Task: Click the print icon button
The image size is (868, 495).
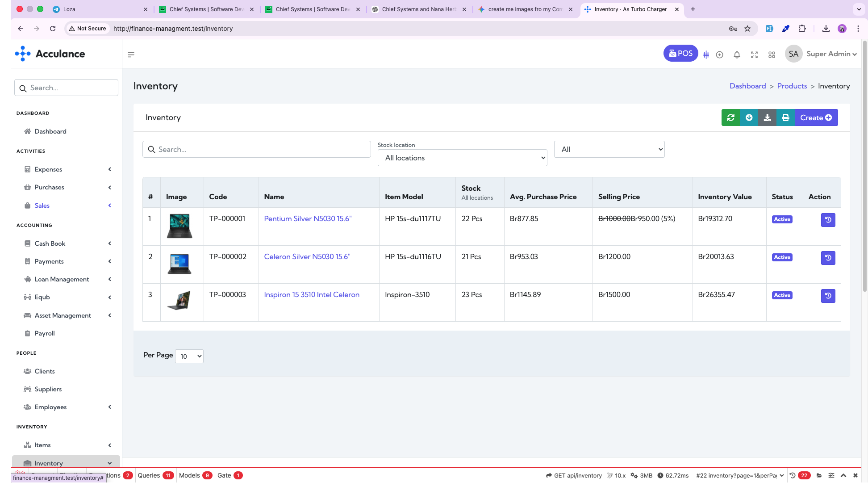Action: 785,117
